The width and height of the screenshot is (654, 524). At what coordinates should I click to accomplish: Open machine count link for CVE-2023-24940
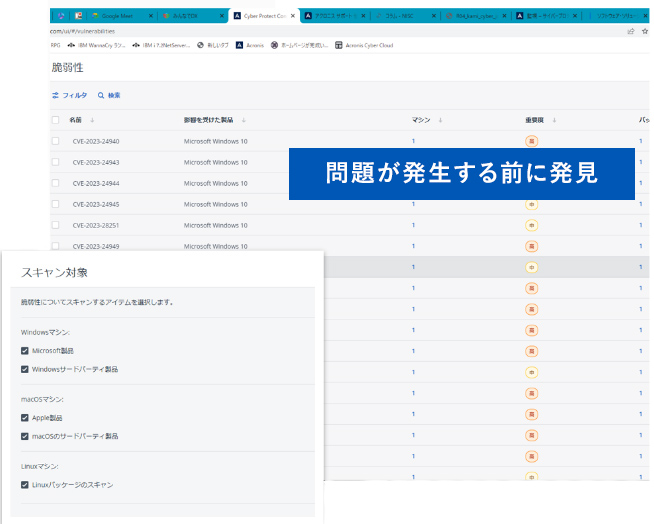413,141
